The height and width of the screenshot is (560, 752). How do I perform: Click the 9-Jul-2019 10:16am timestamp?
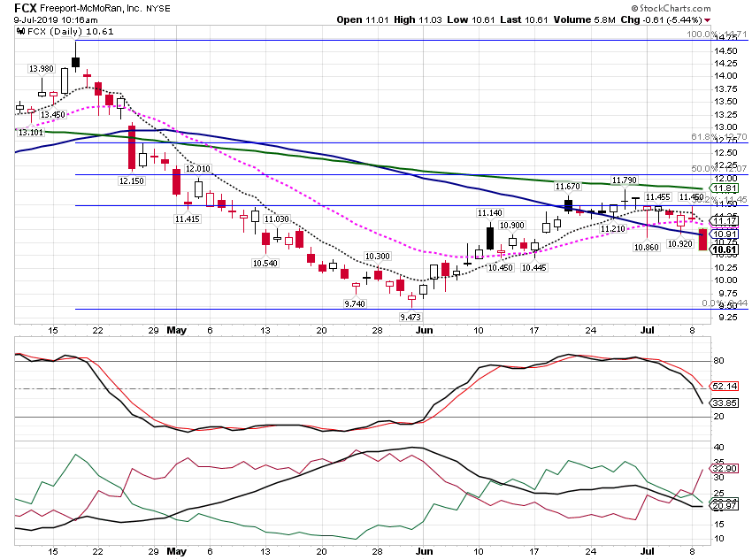point(56,20)
